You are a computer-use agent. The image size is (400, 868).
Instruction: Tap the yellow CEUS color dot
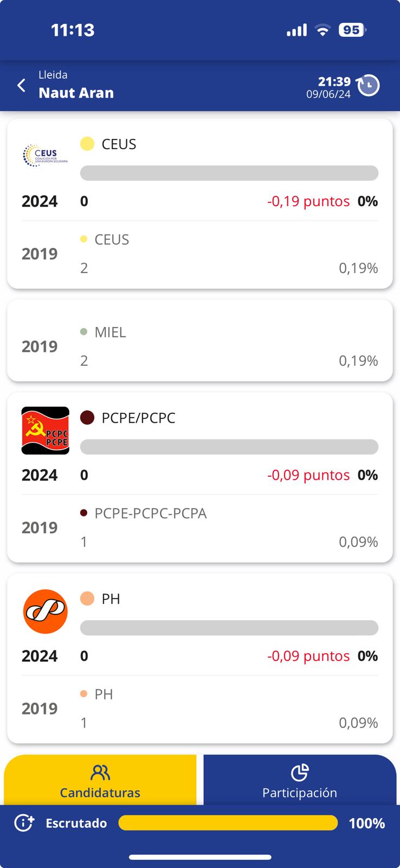pos(87,144)
